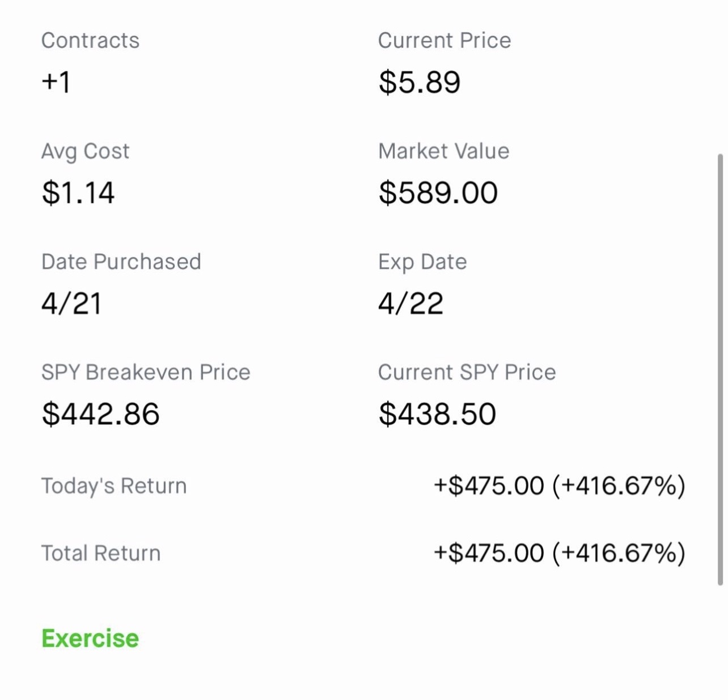Select the SPY Breakeven Price label
Screen dimensions: 728x700
tap(146, 373)
